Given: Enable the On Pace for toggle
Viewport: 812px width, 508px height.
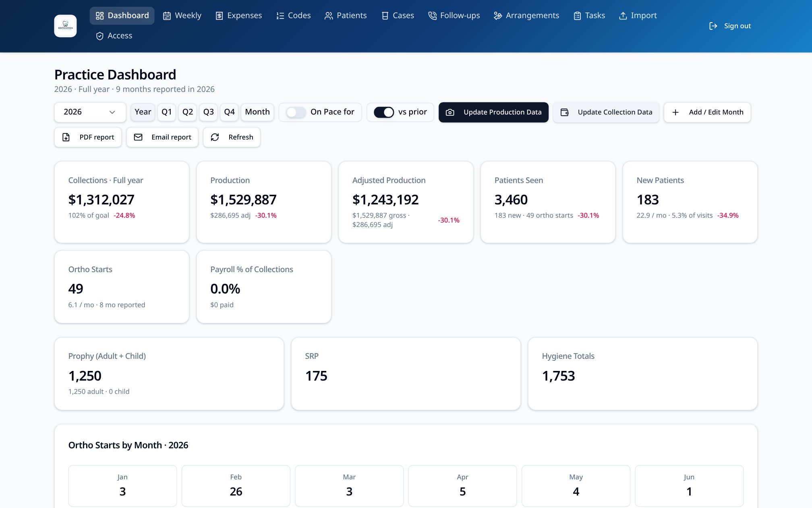Looking at the screenshot, I should tap(296, 112).
